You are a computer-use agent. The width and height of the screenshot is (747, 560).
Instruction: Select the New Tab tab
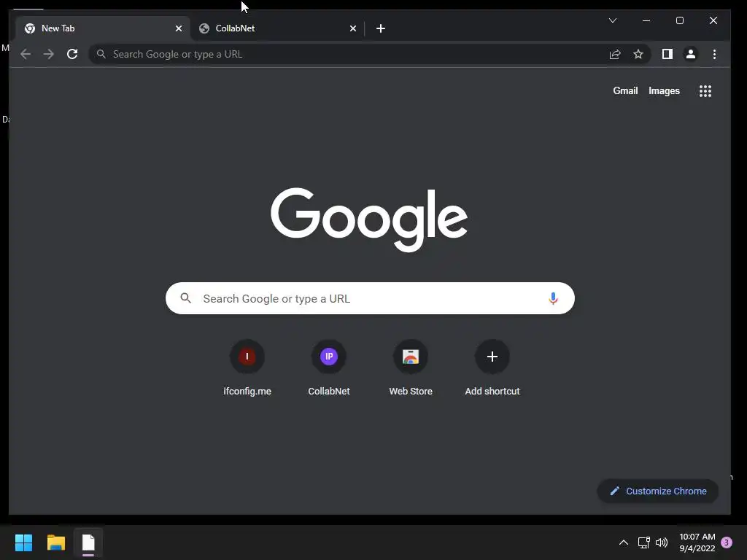[x=103, y=28]
